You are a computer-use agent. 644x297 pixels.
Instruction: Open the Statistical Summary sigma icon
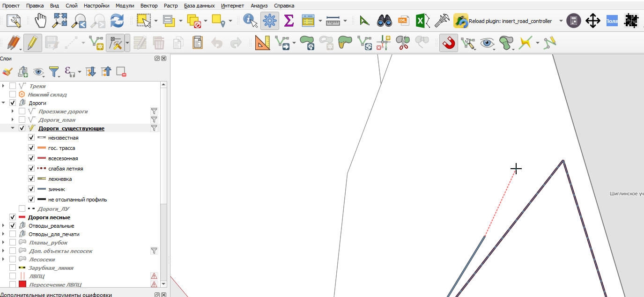289,21
